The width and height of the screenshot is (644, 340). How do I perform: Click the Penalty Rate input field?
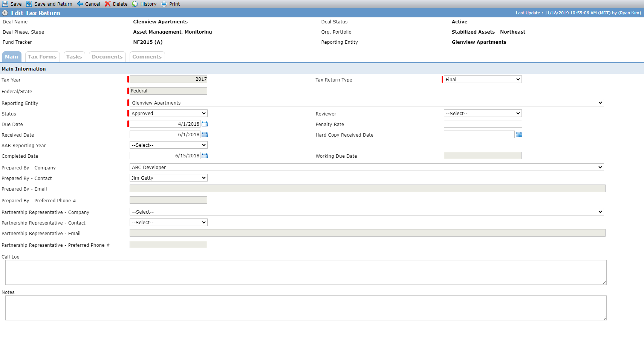[483, 124]
